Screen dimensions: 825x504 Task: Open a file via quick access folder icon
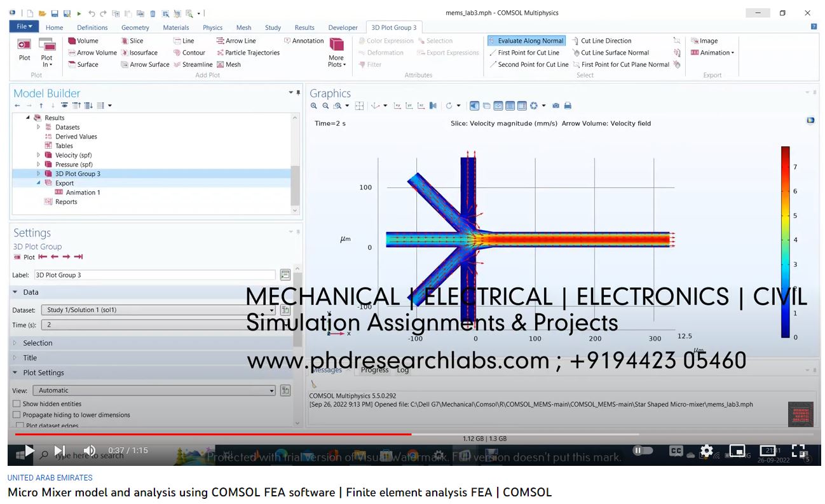pyautogui.click(x=42, y=13)
